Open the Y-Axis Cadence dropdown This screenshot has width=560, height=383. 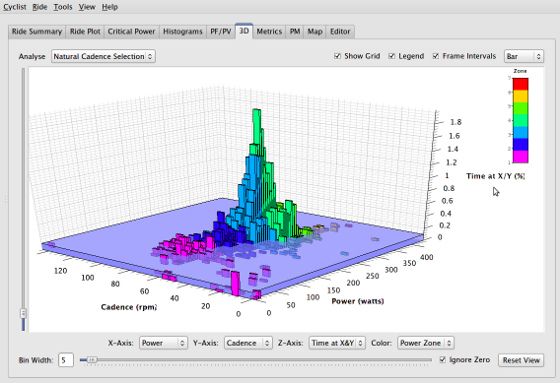(x=248, y=343)
